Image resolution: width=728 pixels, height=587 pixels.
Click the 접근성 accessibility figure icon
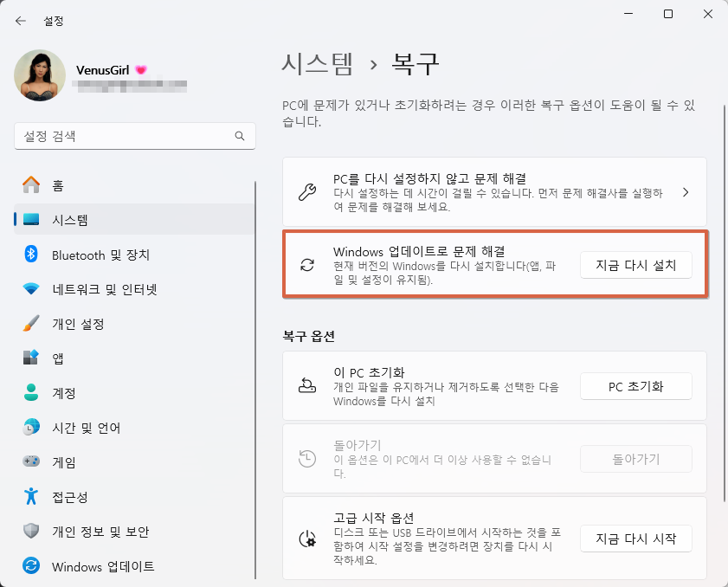[x=31, y=496]
